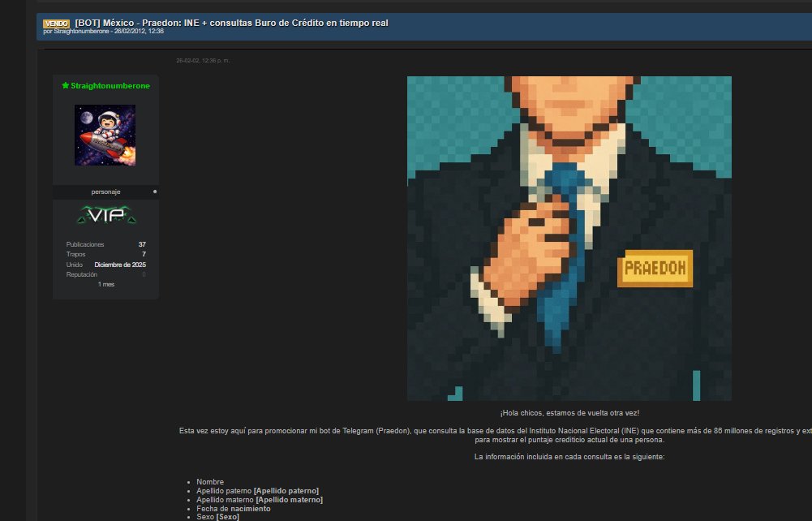The height and width of the screenshot is (521, 812).
Task: Open Publicaciones count 37
Action: [x=142, y=244]
